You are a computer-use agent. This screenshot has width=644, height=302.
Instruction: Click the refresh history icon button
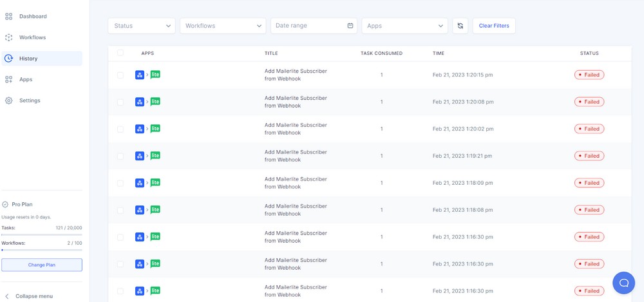(460, 26)
